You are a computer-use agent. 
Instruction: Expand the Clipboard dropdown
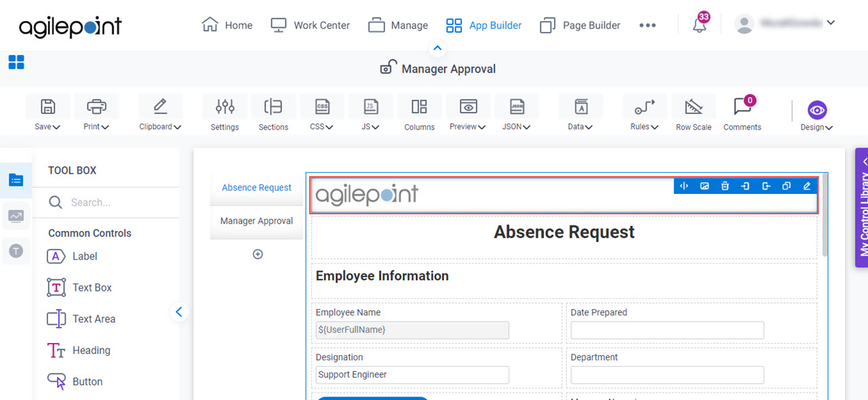click(x=178, y=127)
